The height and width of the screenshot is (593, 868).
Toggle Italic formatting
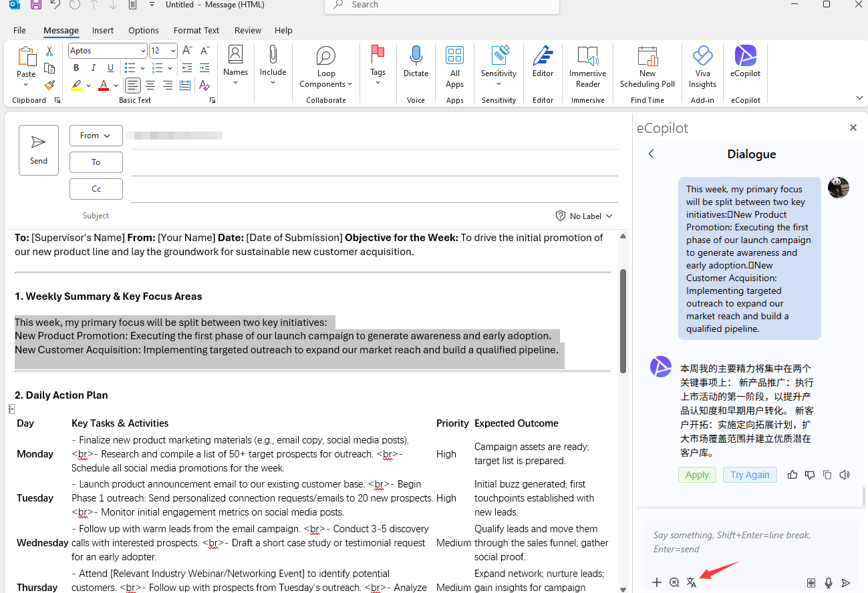[x=94, y=67]
